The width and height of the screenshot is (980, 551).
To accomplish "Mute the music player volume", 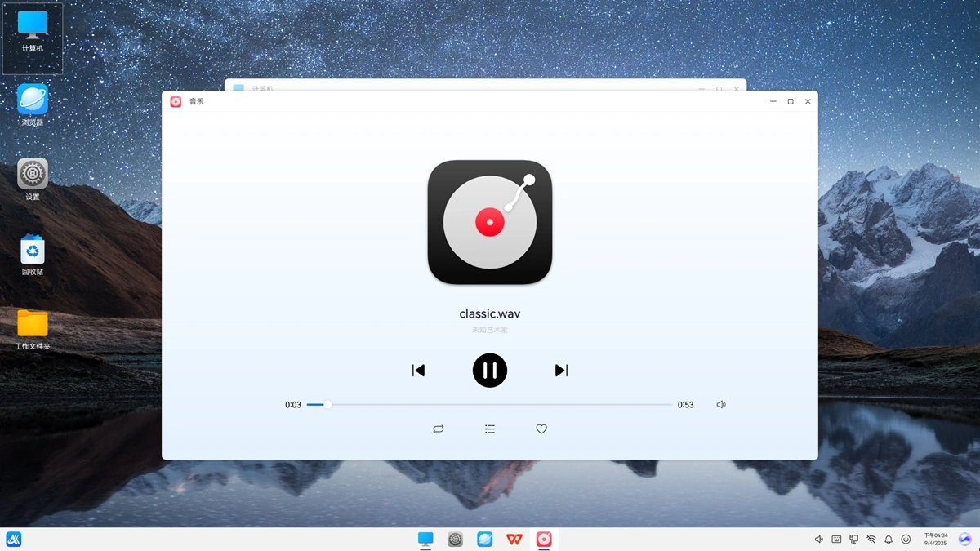I will pyautogui.click(x=721, y=405).
